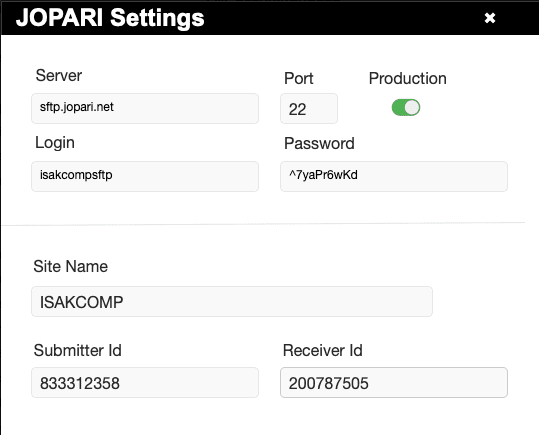Click the Port label
This screenshot has width=539, height=435.
(x=298, y=78)
